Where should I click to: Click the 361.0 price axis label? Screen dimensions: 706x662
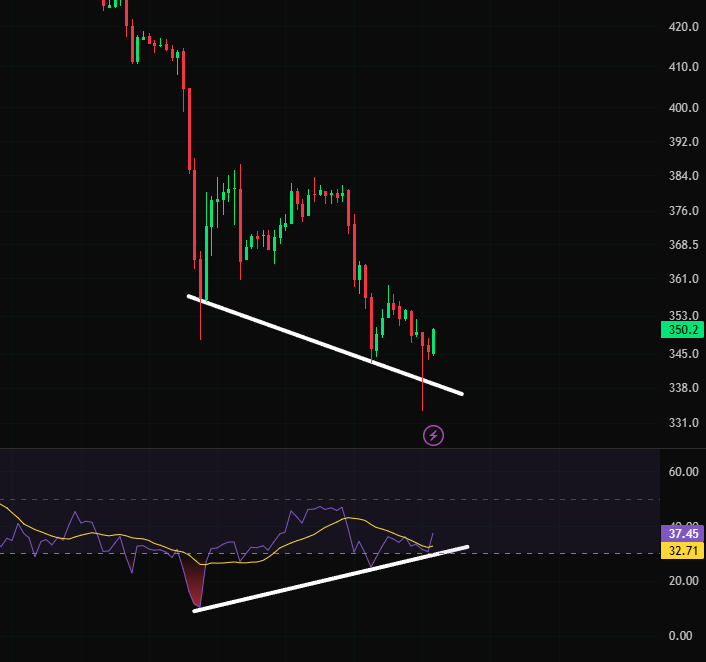tap(683, 279)
